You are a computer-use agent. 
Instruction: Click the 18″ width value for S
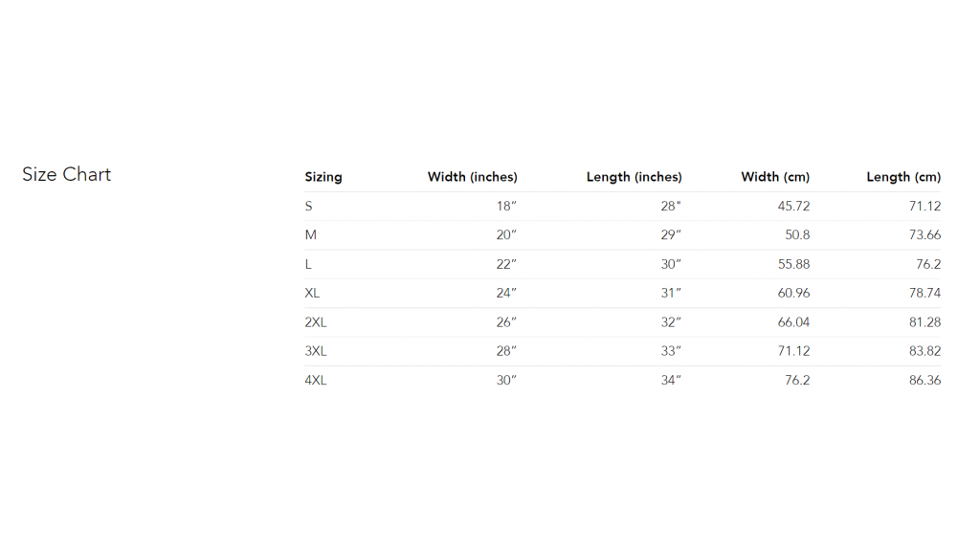506,207
